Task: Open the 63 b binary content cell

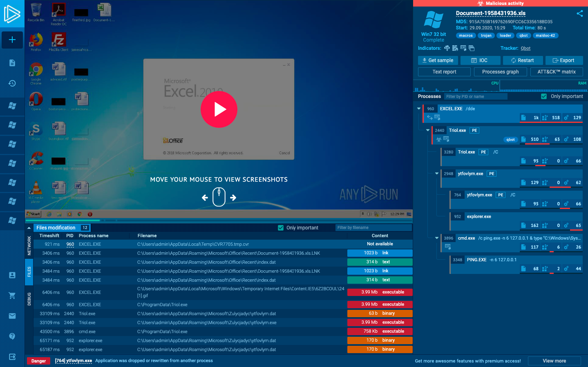Action: click(x=380, y=314)
